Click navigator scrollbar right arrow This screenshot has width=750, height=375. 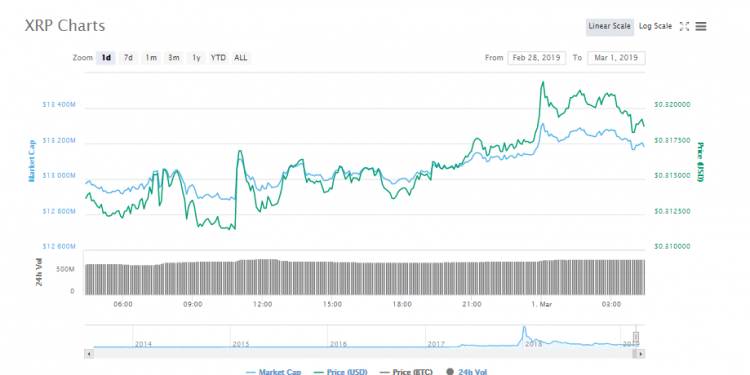click(x=640, y=353)
